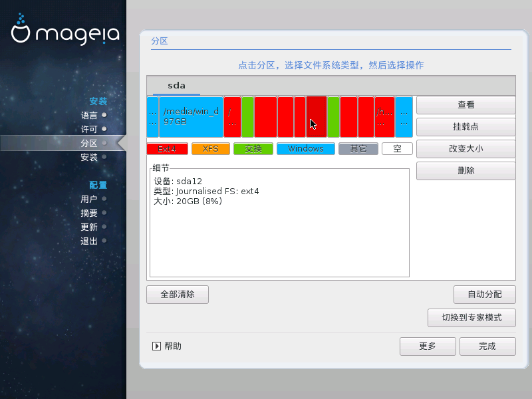The width and height of the screenshot is (532, 399).
Task: Choose the green 交换 swap type
Action: point(253,149)
